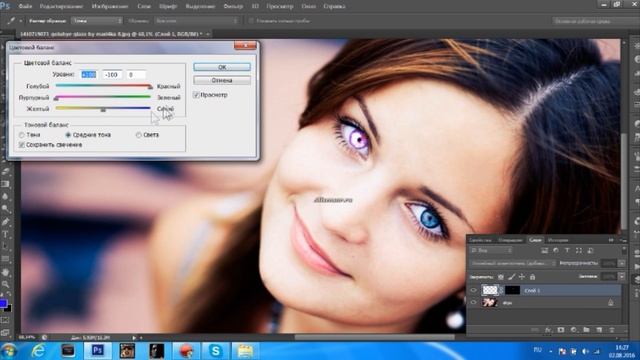Click the change screen mode icon

[5, 333]
